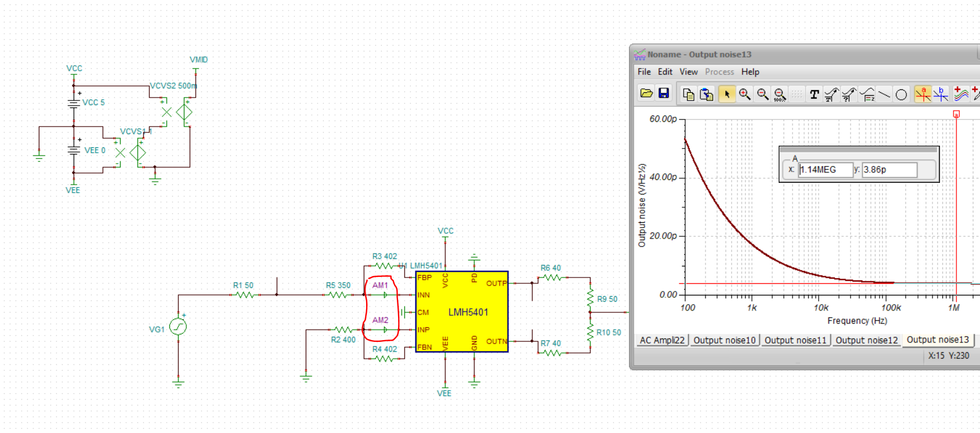Select resistor R9 50
The width and height of the screenshot is (980, 433).
[591, 298]
